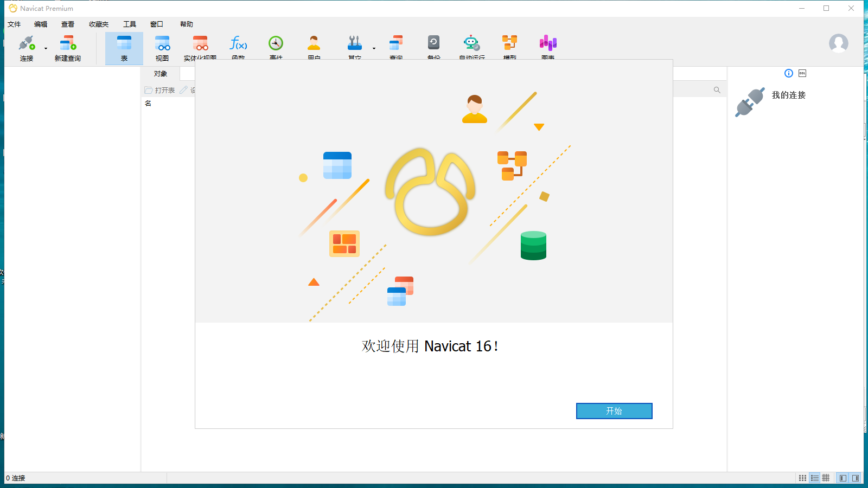
Task: Click the 欢迎使用 Navicat 16 welcome text
Action: click(430, 346)
